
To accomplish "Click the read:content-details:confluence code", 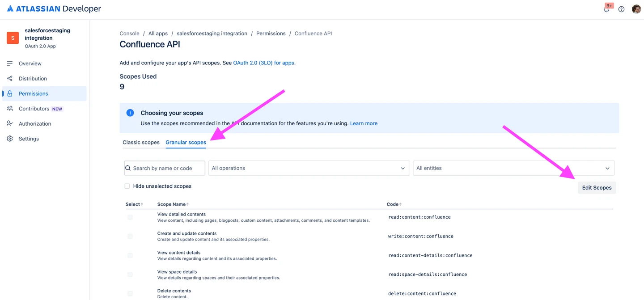I will pyautogui.click(x=430, y=255).
